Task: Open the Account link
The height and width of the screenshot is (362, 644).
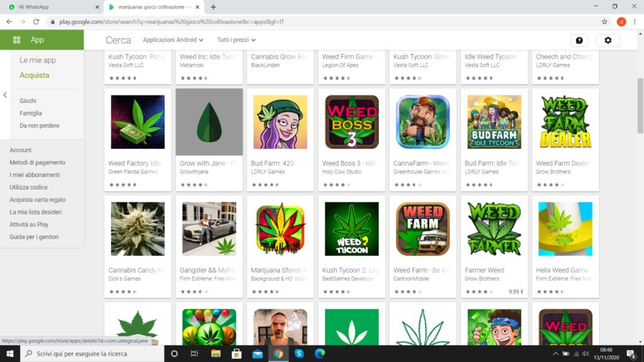Action: [21, 150]
